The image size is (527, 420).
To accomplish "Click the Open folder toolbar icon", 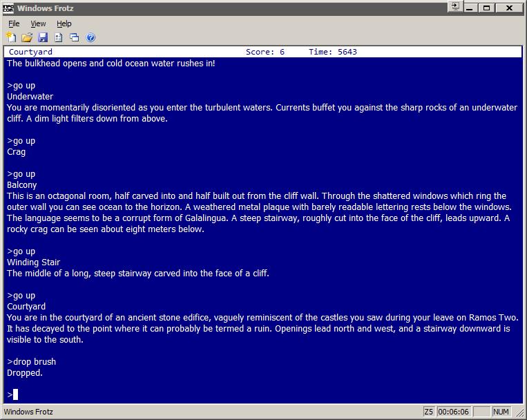I will click(x=27, y=37).
